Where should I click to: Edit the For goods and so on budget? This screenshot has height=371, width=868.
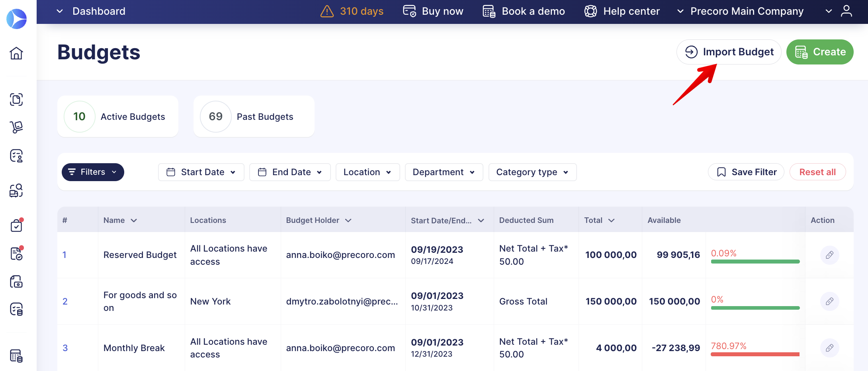point(829,301)
